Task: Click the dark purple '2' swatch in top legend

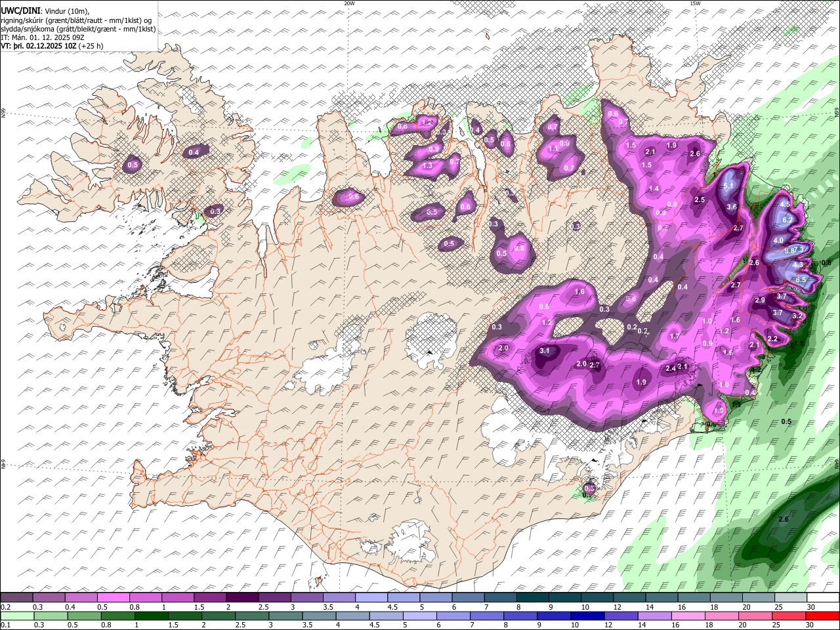Action: click(242, 598)
